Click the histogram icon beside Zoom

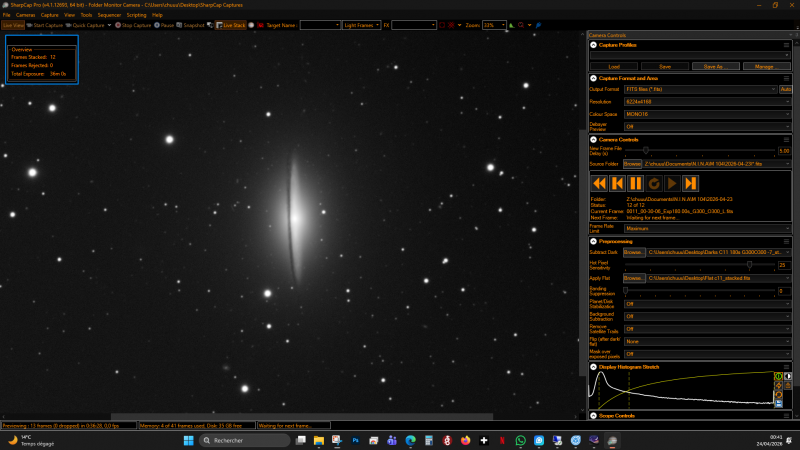512,25
